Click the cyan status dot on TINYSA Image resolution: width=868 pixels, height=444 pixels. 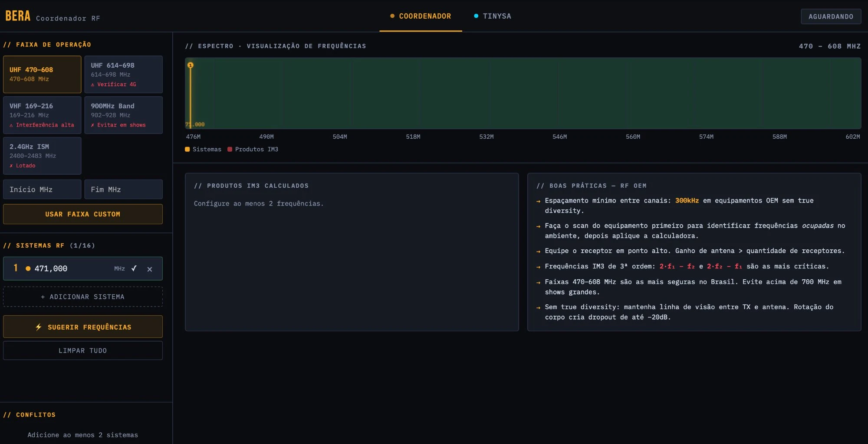(476, 16)
